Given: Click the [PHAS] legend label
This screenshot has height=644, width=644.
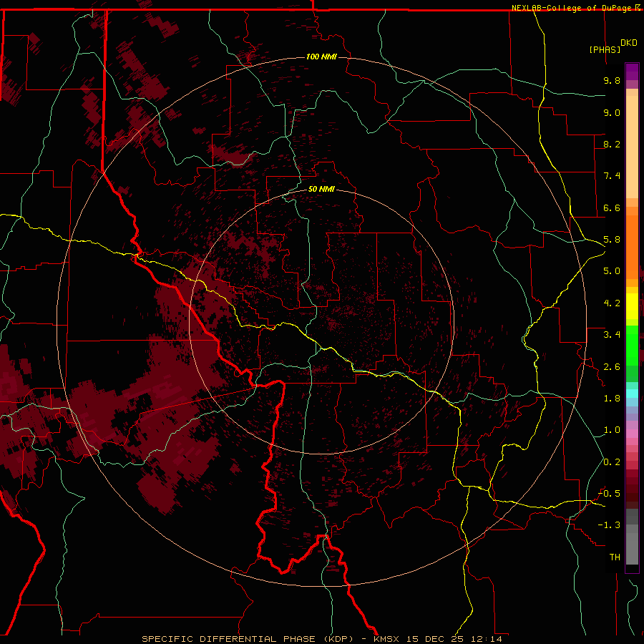Looking at the screenshot, I should tap(605, 49).
